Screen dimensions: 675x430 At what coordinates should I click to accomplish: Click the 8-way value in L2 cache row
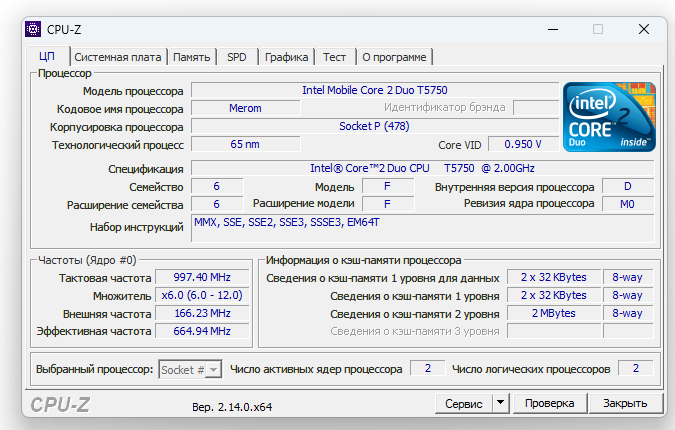[x=628, y=313]
